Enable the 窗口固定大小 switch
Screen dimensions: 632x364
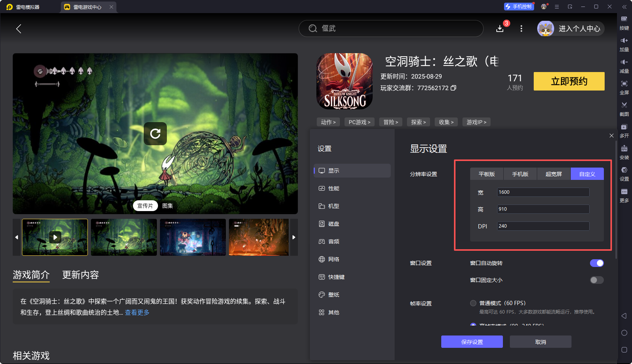(x=597, y=280)
